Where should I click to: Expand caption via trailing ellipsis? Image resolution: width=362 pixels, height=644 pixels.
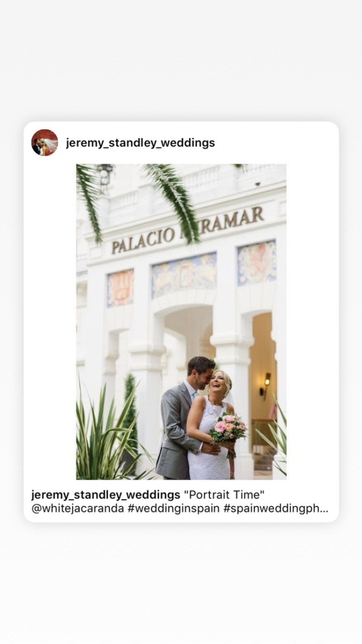click(324, 509)
